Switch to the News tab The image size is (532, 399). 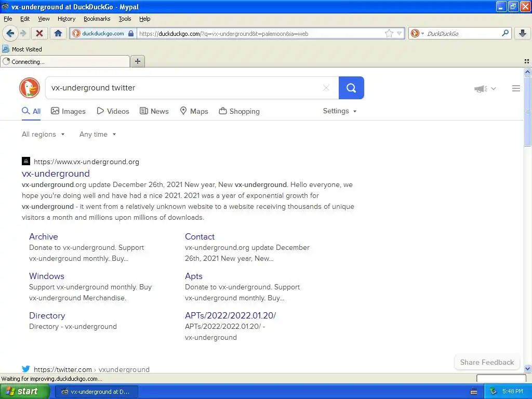tap(154, 111)
